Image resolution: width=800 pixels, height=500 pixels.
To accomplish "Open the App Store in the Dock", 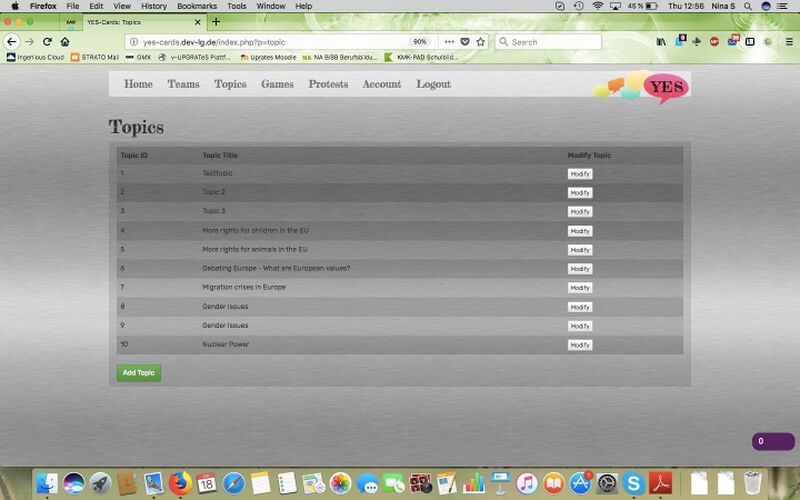I will coord(580,483).
